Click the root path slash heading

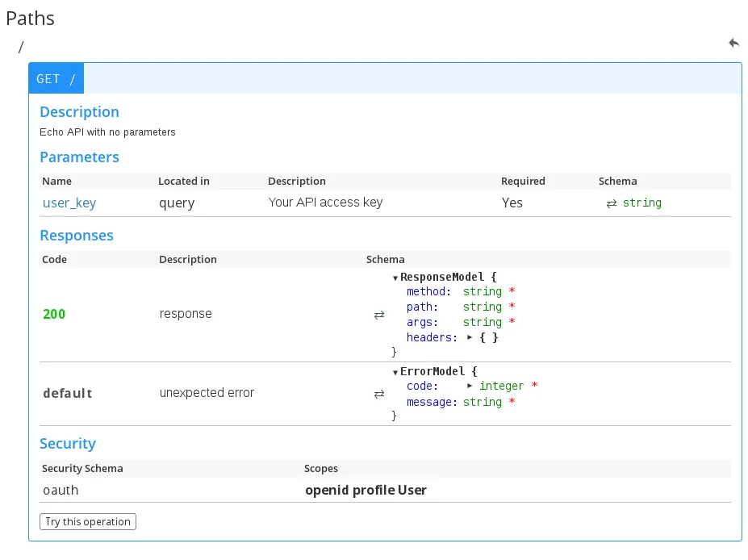coord(21,47)
